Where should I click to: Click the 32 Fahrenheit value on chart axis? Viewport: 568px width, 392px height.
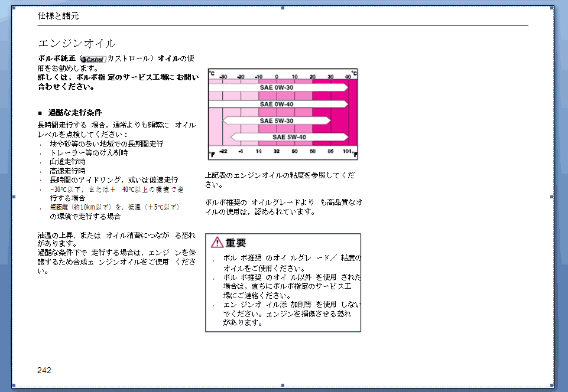277,151
